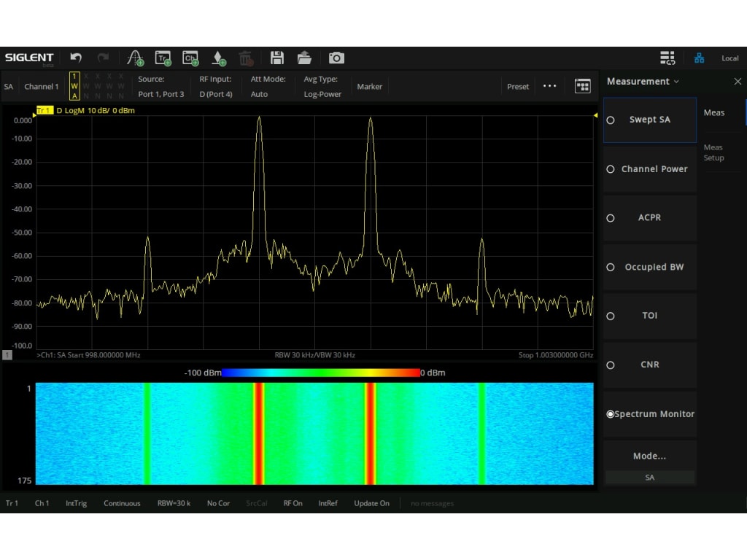Open a file using the folder icon

(x=304, y=58)
